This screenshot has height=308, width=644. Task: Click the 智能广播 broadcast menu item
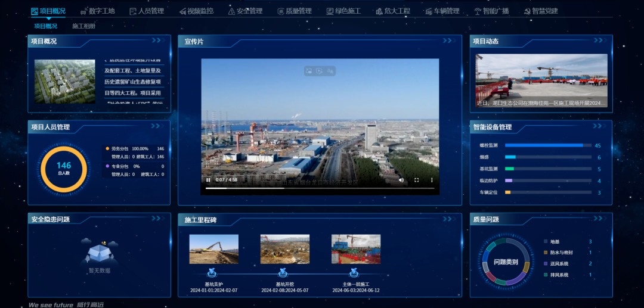click(491, 11)
